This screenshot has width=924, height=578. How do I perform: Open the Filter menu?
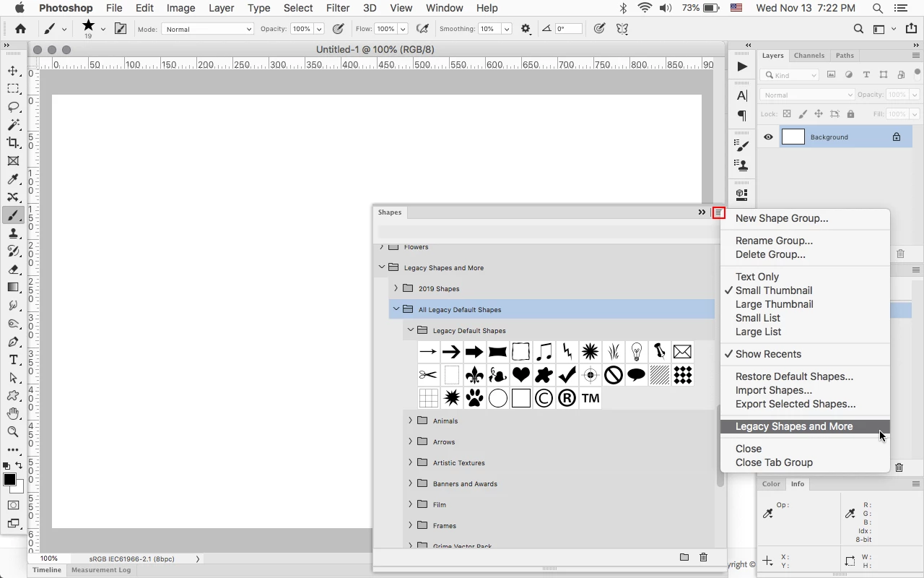point(338,8)
